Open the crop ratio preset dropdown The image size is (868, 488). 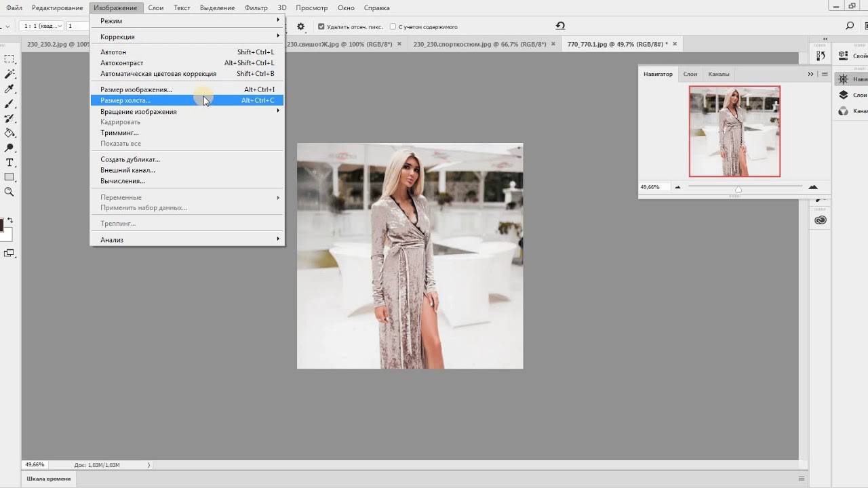(x=41, y=26)
